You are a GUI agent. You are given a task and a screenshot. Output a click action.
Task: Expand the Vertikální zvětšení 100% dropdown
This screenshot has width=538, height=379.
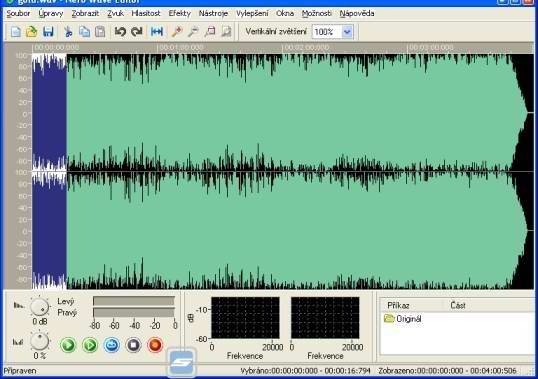(x=347, y=32)
